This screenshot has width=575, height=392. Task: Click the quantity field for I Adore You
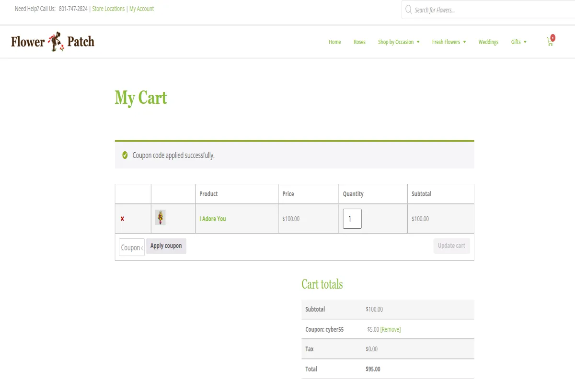click(x=352, y=219)
